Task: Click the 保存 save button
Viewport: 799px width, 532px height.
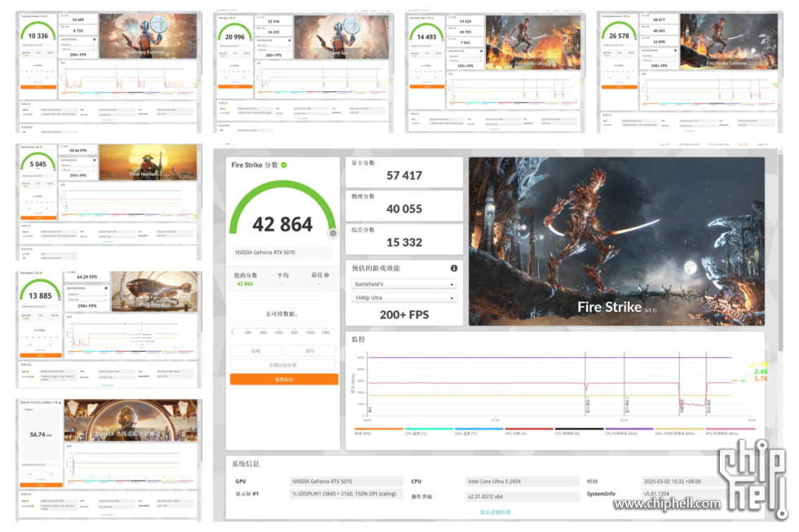Action: tap(310, 351)
